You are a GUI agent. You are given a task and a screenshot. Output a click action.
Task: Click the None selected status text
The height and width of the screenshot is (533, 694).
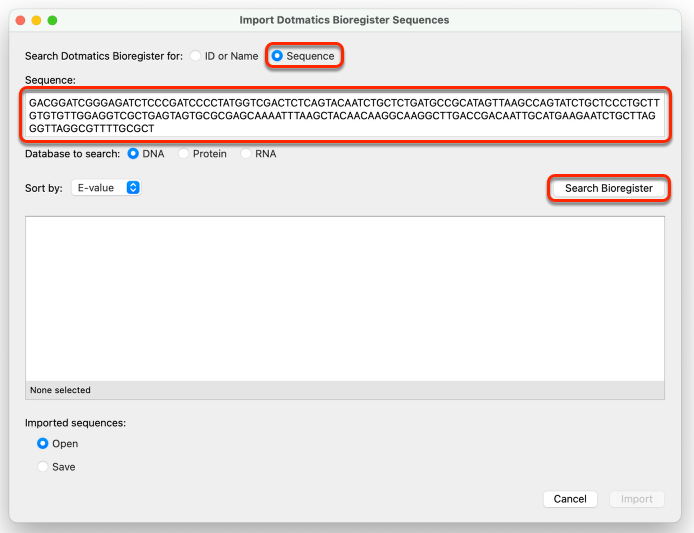[x=60, y=390]
